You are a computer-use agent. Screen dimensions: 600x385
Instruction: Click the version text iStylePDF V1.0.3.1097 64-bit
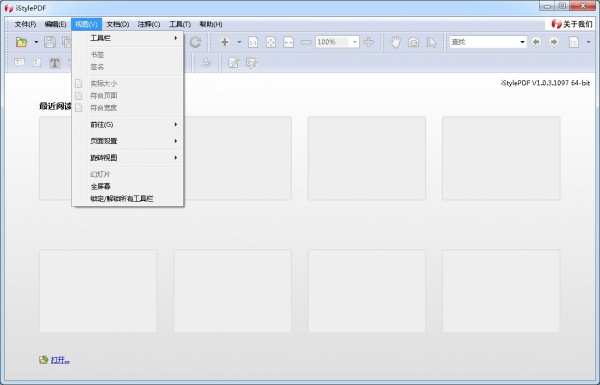coord(545,83)
